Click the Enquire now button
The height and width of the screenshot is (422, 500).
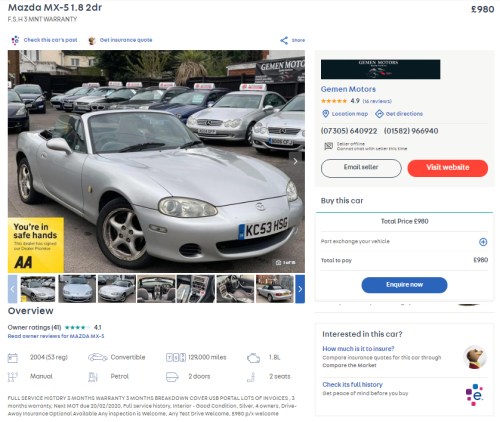click(x=404, y=285)
